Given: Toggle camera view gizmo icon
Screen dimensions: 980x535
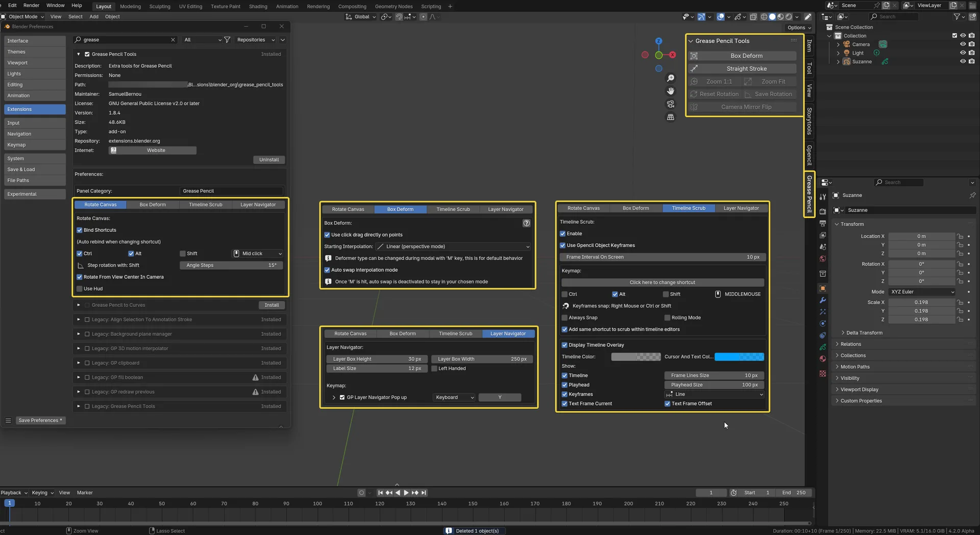Looking at the screenshot, I should click(671, 104).
